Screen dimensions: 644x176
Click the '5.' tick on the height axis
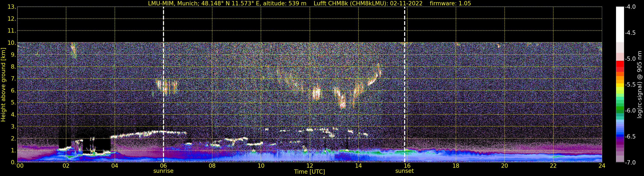pos(13,103)
